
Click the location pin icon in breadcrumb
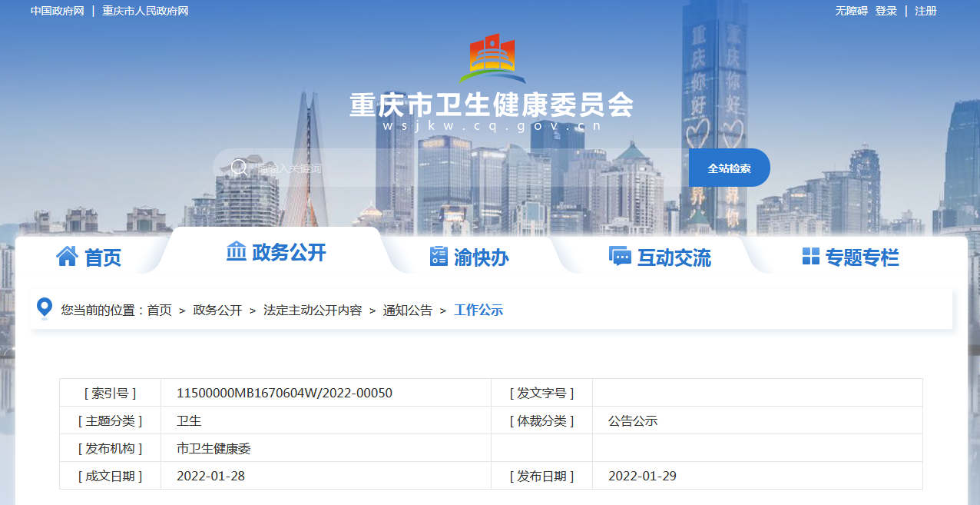45,309
